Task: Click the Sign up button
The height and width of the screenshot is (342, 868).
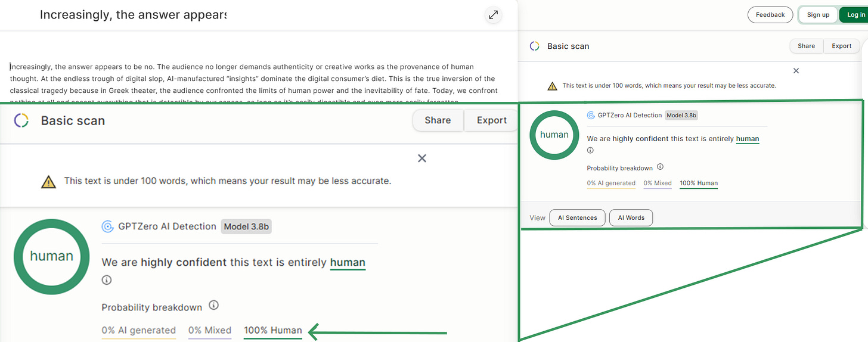Action: tap(818, 15)
